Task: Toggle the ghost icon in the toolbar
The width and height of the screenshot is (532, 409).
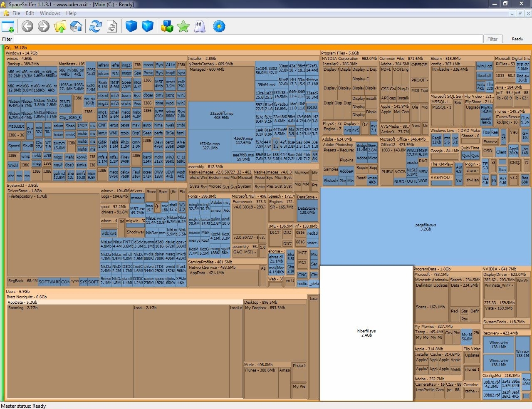Action: tap(199, 27)
